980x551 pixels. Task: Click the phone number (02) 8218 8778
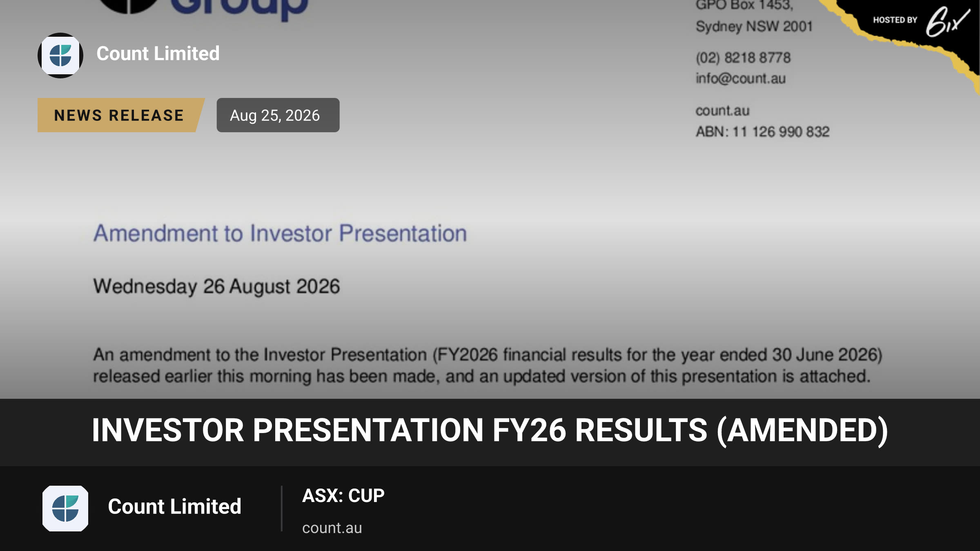pos(743,58)
